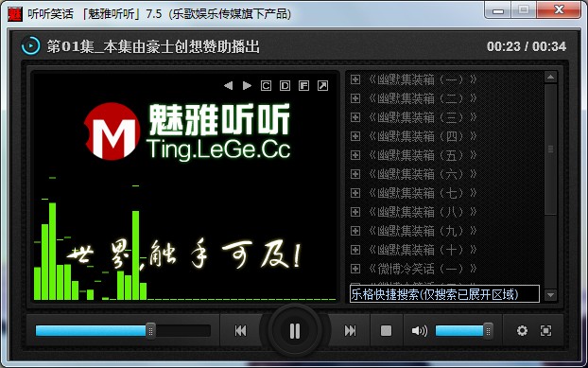Skip to the previous track

click(x=240, y=331)
